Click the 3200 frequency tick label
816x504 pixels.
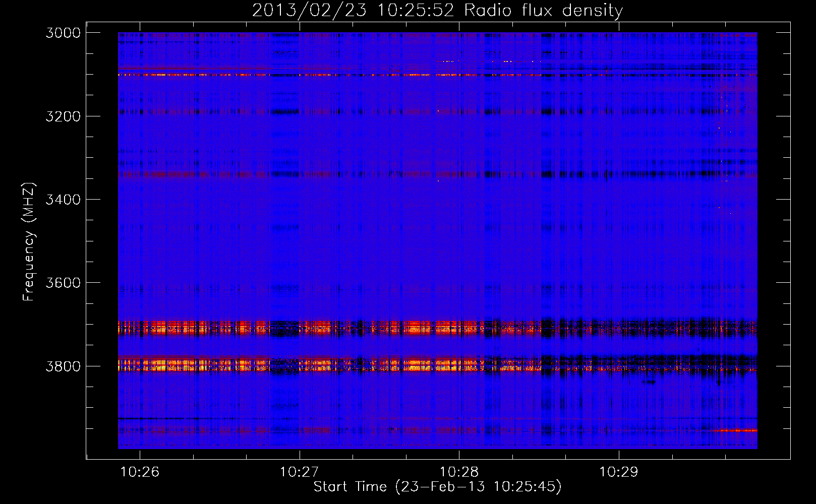tap(63, 116)
